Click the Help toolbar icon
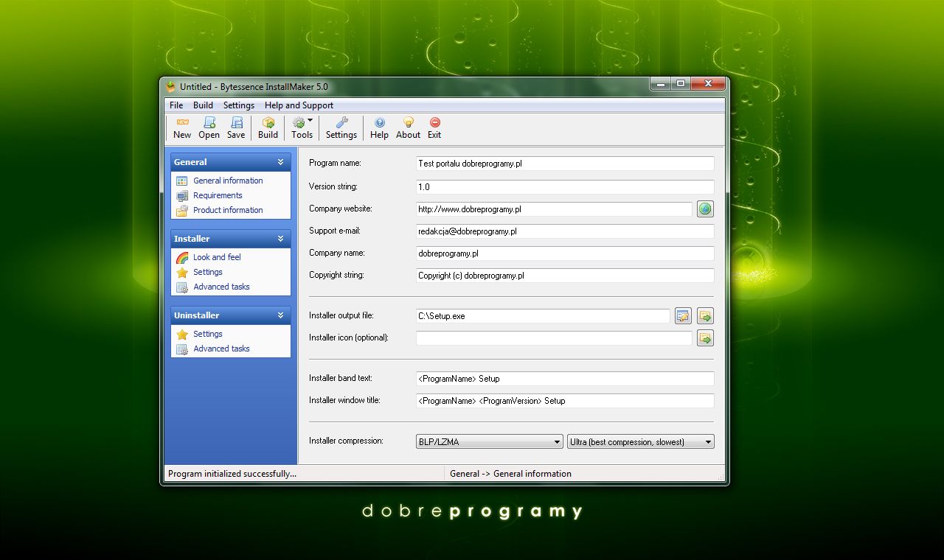The image size is (944, 560). coord(379,122)
